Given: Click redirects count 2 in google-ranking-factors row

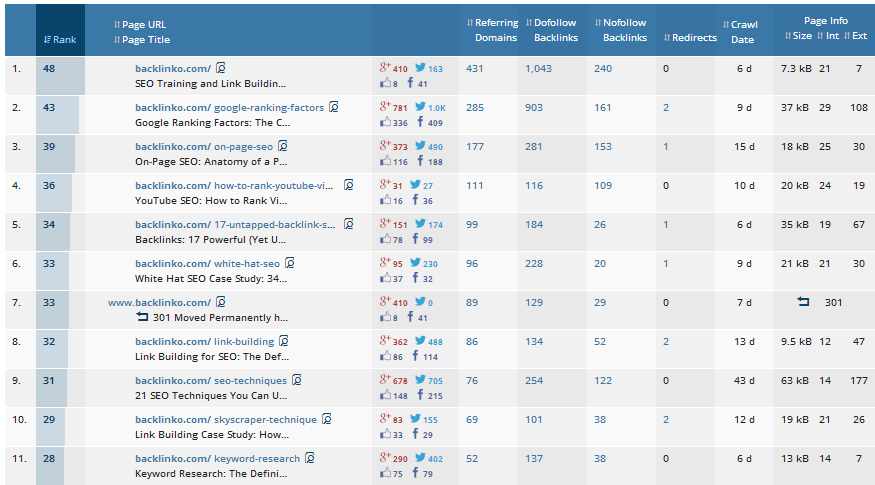Looking at the screenshot, I should [666, 108].
